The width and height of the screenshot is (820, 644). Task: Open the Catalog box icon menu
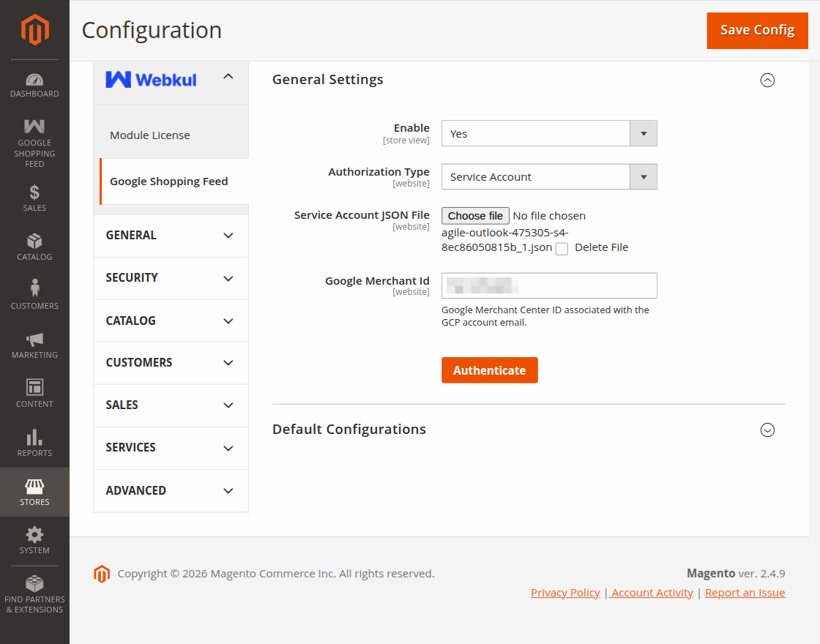[34, 247]
